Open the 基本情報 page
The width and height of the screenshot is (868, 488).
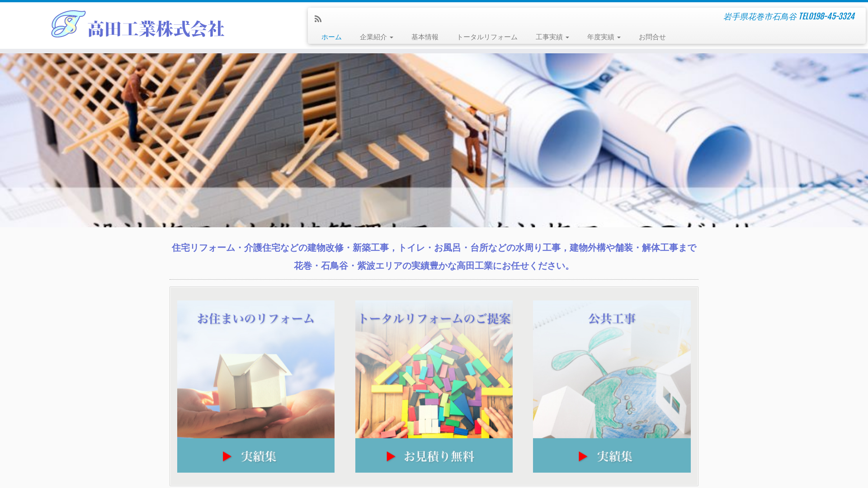pyautogui.click(x=425, y=37)
